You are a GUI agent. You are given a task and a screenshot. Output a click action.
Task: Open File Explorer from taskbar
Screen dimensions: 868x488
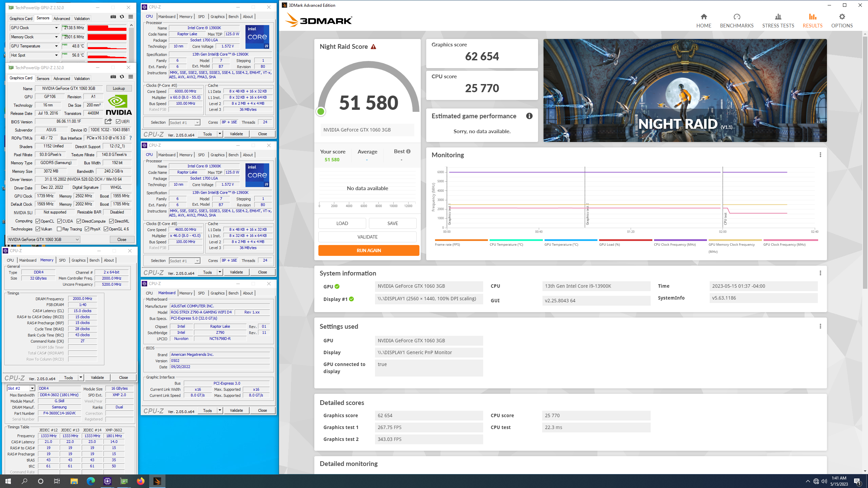(74, 481)
